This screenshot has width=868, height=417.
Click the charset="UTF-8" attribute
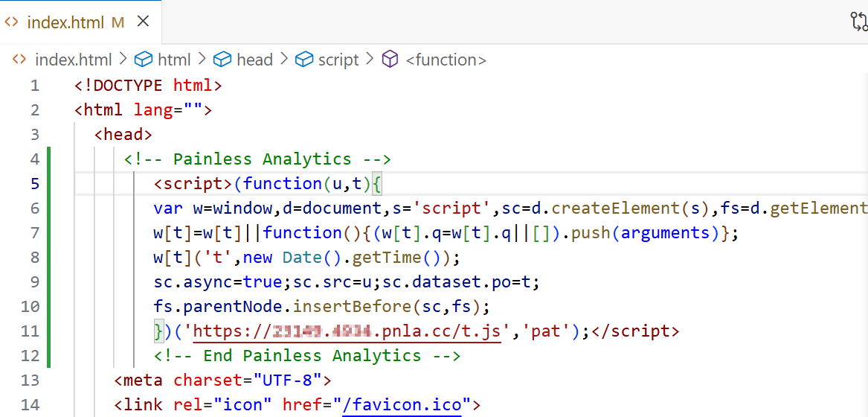coord(247,380)
